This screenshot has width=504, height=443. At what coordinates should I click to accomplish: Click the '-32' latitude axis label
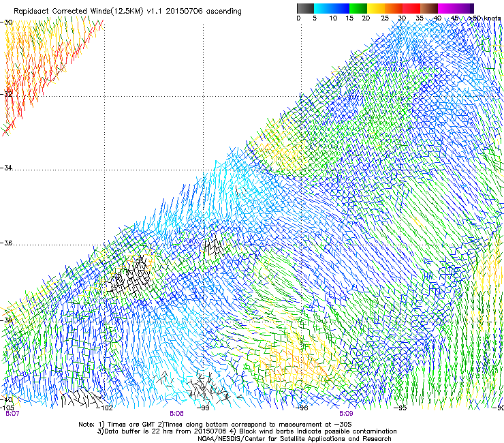(6, 94)
